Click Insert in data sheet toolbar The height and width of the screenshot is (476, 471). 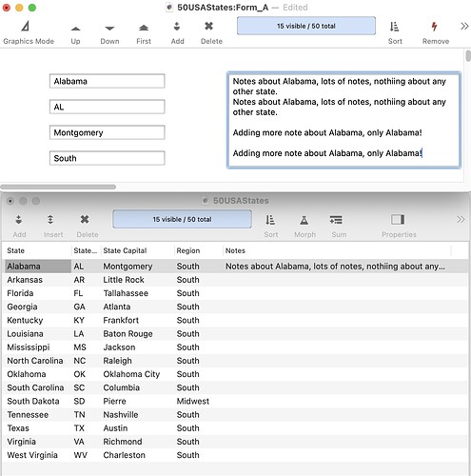pyautogui.click(x=53, y=226)
